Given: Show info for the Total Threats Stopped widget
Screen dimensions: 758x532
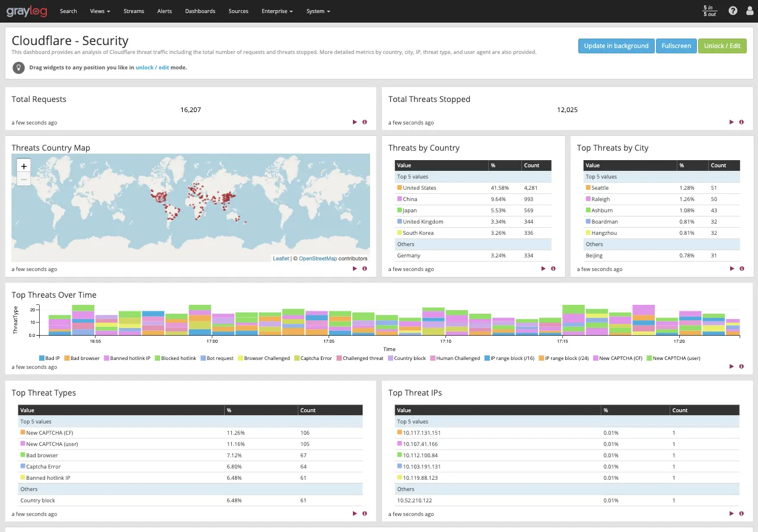Looking at the screenshot, I should 741,122.
